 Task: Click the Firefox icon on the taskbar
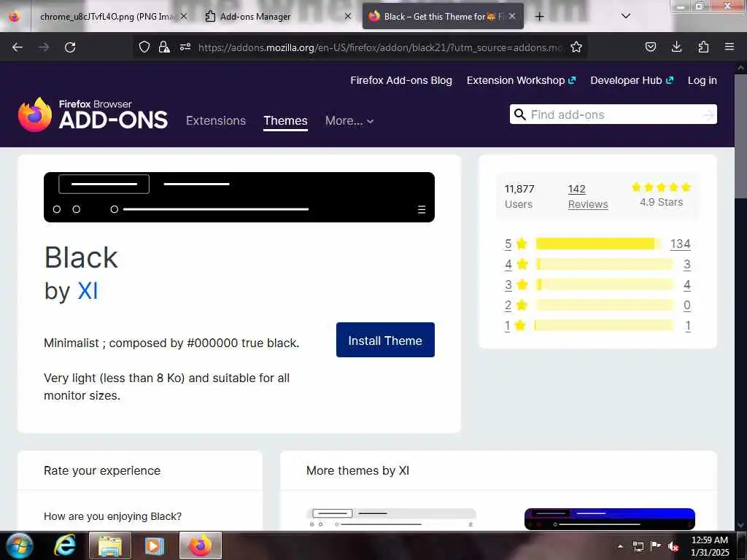[201, 545]
